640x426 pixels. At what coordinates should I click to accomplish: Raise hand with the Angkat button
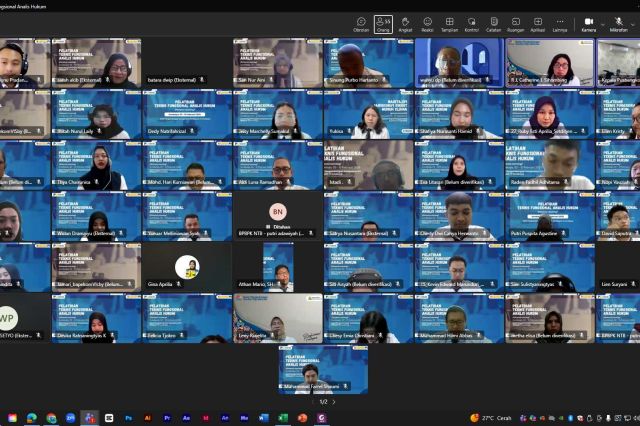405,23
